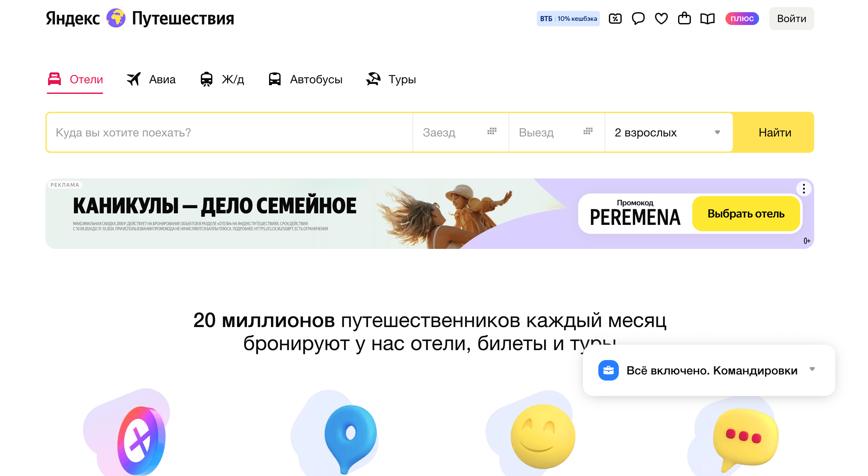This screenshot has height=476, width=868.
Task: Open the chat speech bubble icon
Action: pos(638,19)
